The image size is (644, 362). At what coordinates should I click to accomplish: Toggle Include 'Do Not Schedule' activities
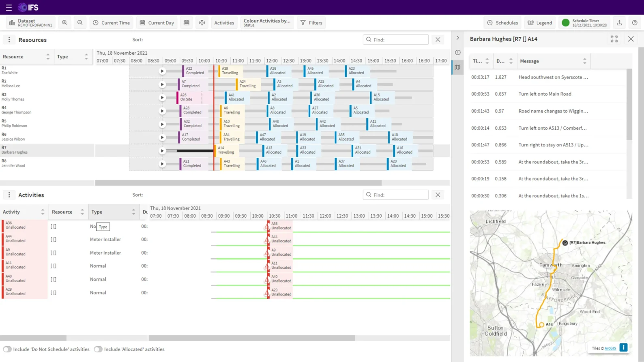7,349
